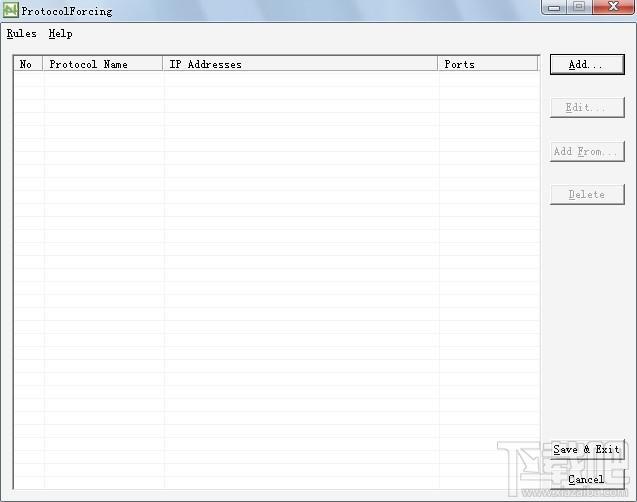Click the Add From... button
Image resolution: width=637 pixels, height=502 pixels.
[x=587, y=151]
